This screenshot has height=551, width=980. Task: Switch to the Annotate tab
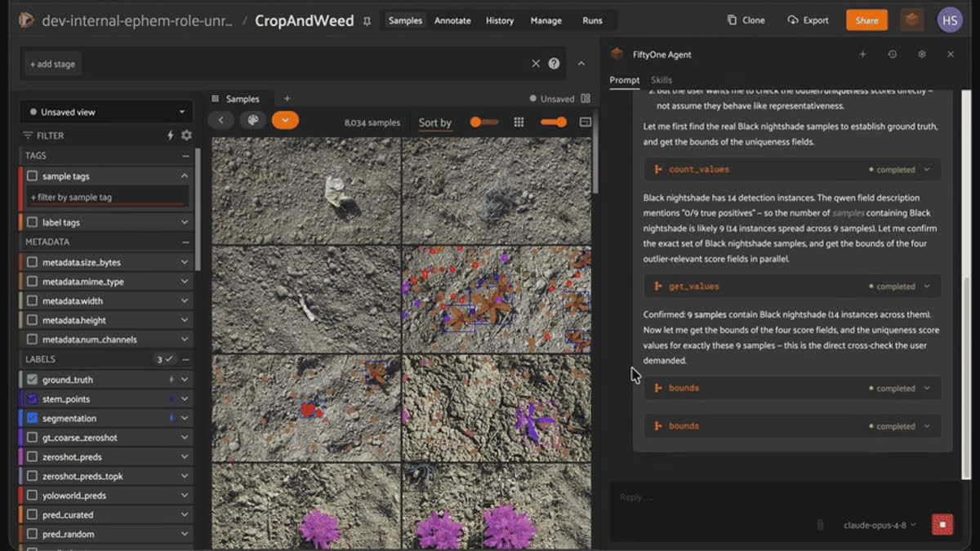pos(452,20)
